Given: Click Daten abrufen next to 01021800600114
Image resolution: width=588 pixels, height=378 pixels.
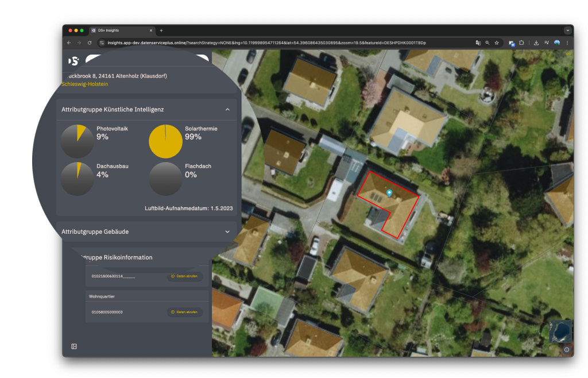Looking at the screenshot, I should (185, 276).
